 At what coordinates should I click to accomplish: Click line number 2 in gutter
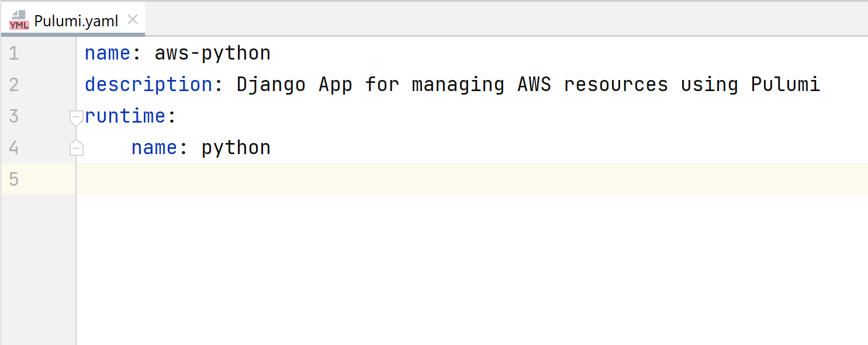[x=14, y=85]
